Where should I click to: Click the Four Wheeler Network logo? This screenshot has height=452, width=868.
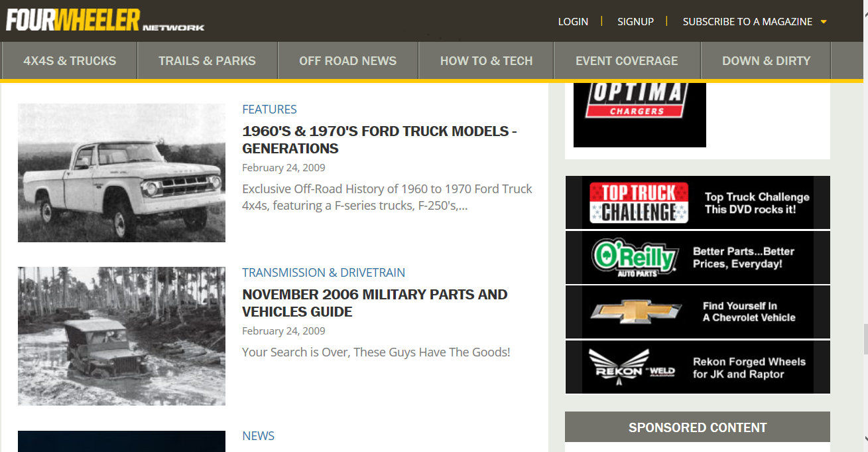(x=105, y=20)
